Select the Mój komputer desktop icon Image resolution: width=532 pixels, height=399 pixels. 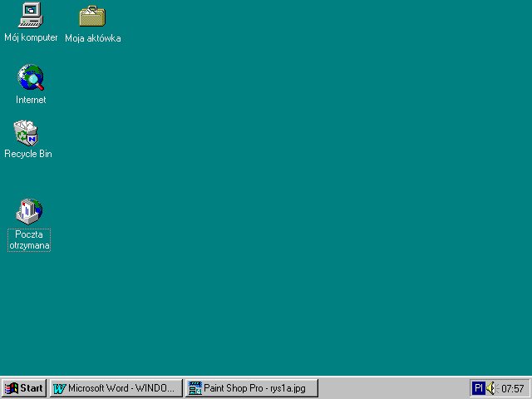point(31,15)
